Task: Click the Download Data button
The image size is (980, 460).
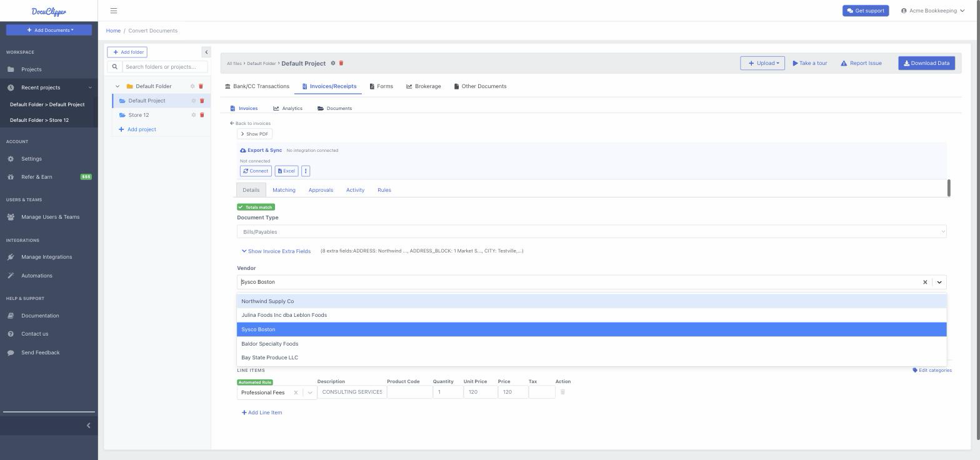Action: pyautogui.click(x=926, y=63)
